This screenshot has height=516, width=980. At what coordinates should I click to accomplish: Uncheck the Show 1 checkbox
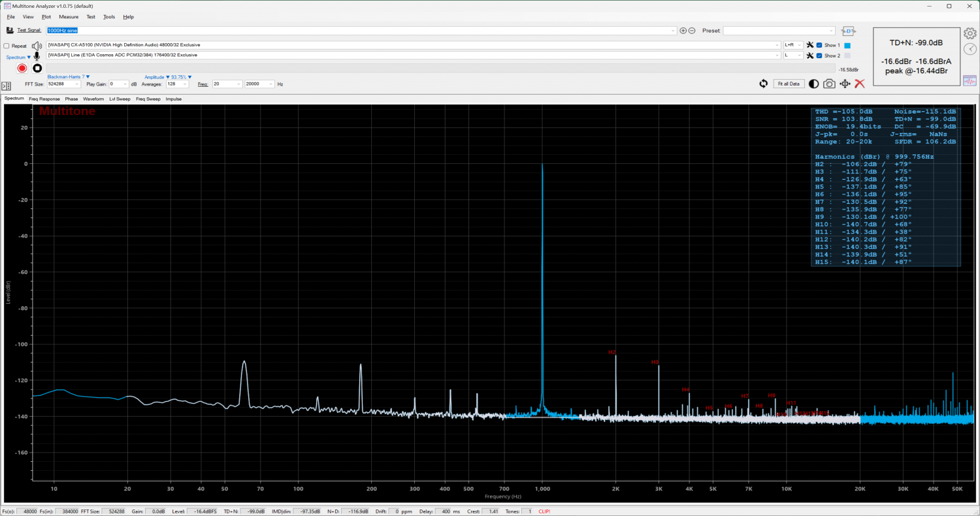(819, 45)
